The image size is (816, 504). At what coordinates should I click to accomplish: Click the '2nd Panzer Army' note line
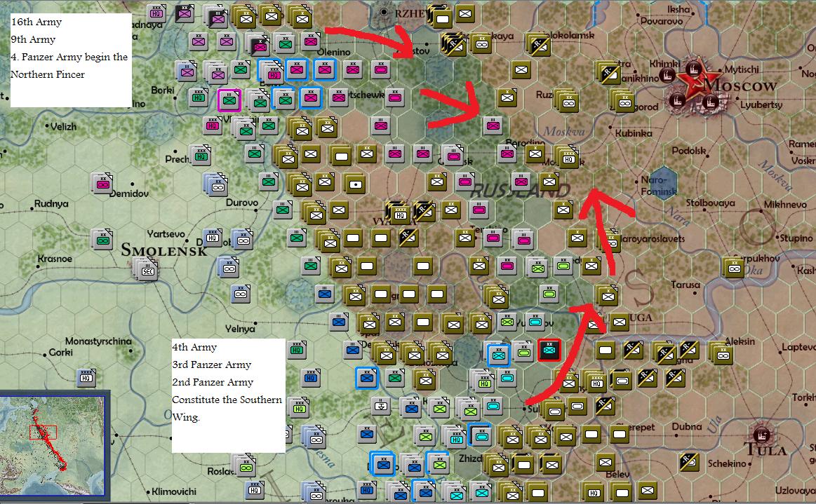pyautogui.click(x=213, y=382)
